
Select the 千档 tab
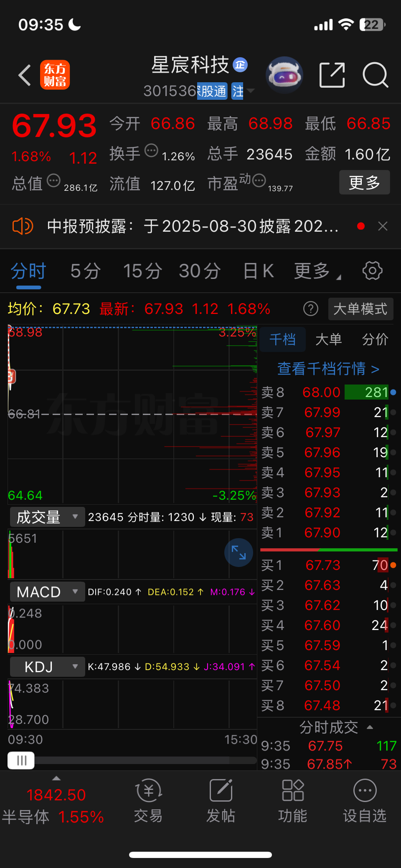click(x=283, y=339)
